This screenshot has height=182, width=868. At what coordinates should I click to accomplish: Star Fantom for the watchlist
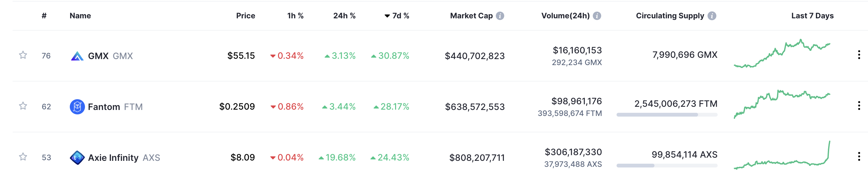tap(23, 106)
